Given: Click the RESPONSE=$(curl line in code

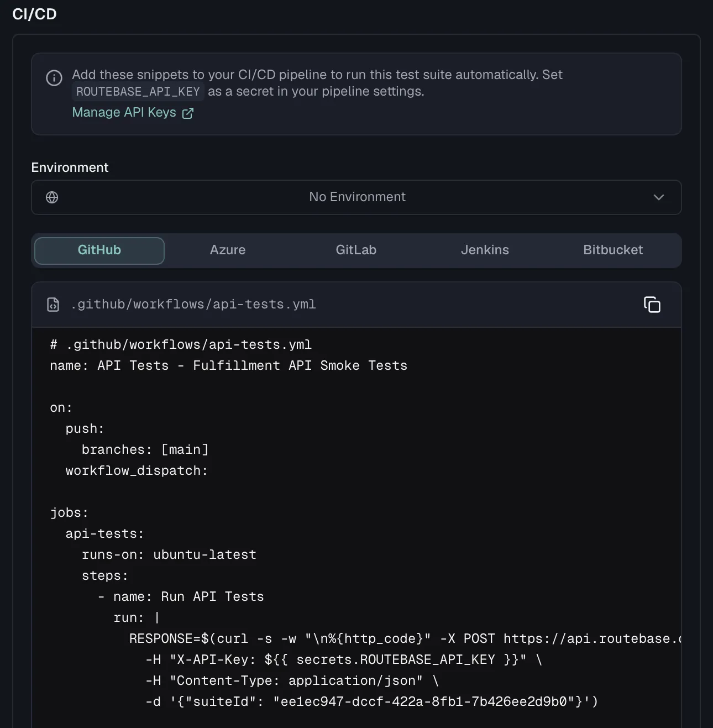Looking at the screenshot, I should 405,639.
